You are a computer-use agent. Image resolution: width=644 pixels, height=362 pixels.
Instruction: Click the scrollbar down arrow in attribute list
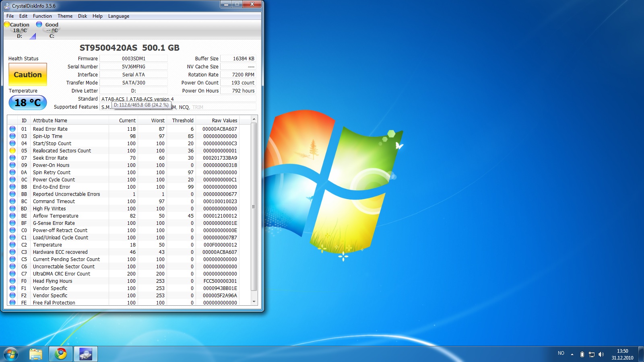click(254, 301)
